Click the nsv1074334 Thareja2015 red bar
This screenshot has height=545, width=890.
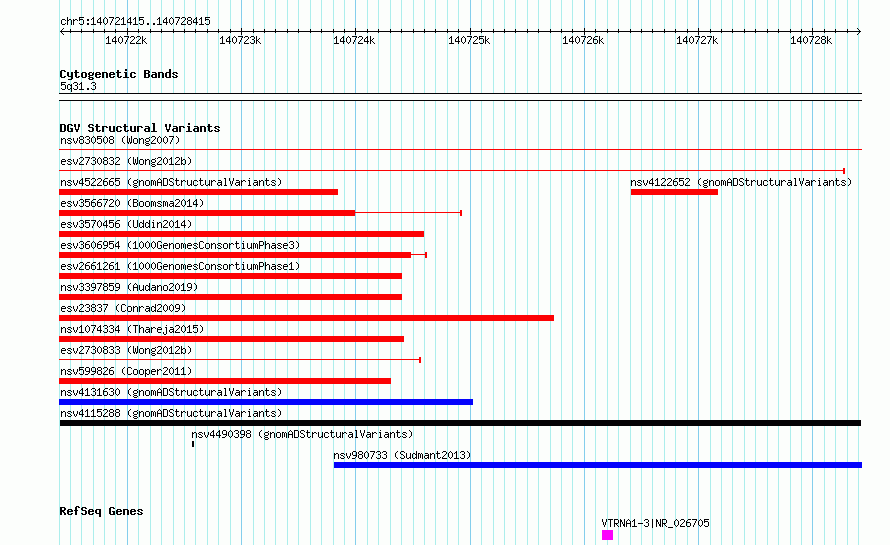click(232, 339)
